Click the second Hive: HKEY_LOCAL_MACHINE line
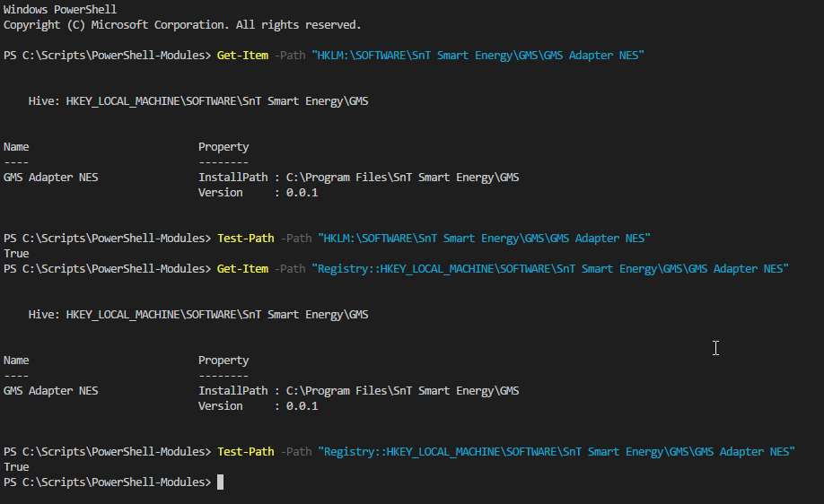Viewport: 824px width, 504px height. (198, 315)
